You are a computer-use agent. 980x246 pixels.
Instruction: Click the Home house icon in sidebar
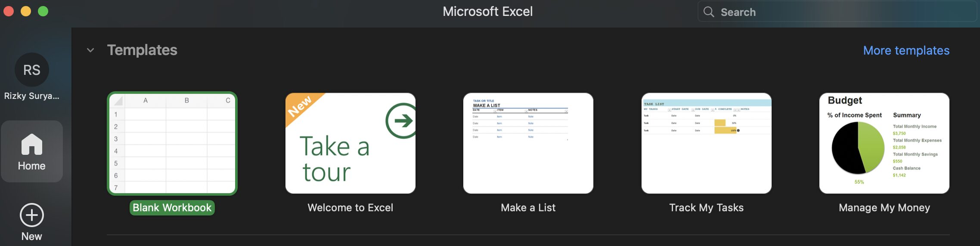[x=31, y=144]
